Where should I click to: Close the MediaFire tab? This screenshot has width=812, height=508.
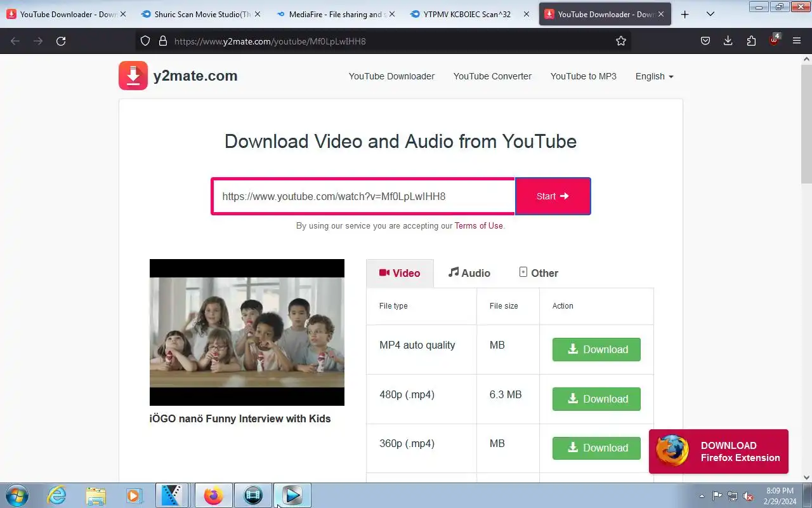pos(393,14)
